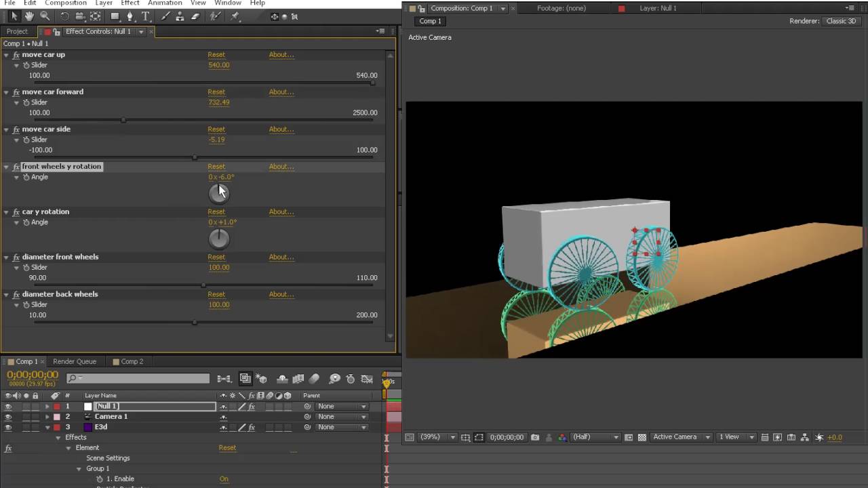Select the Eraser tool
Screen dimensions: 868x488
(x=195, y=16)
